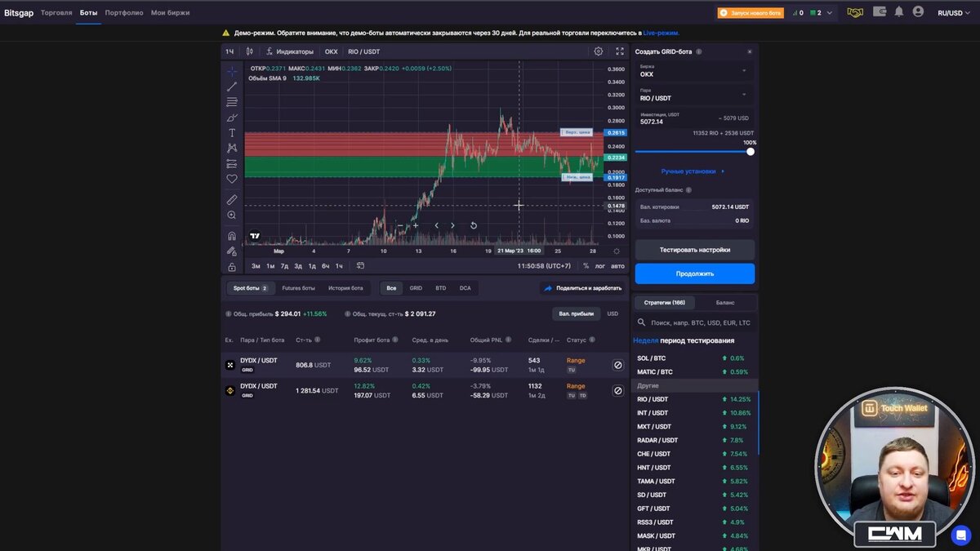Close the Create GRID bot panel
The image size is (980, 551).
pyautogui.click(x=750, y=51)
